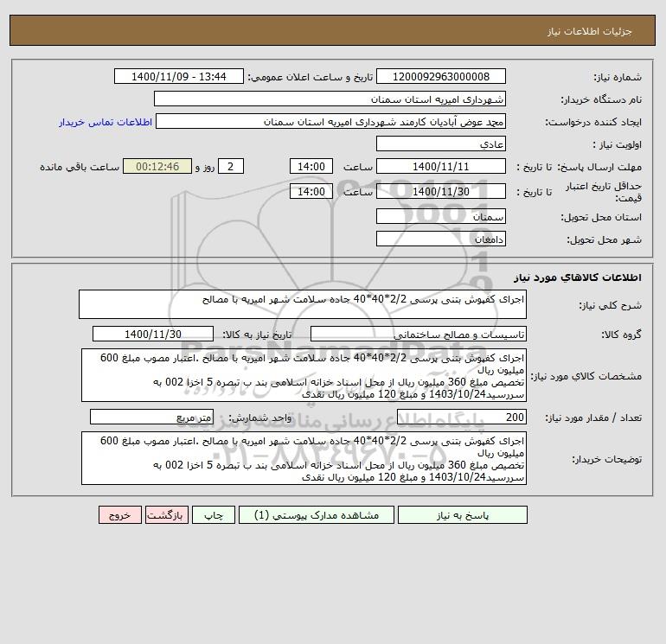Click the goods need date 1400/11/30 field
Image resolution: width=666 pixels, height=644 pixels.
point(153,334)
